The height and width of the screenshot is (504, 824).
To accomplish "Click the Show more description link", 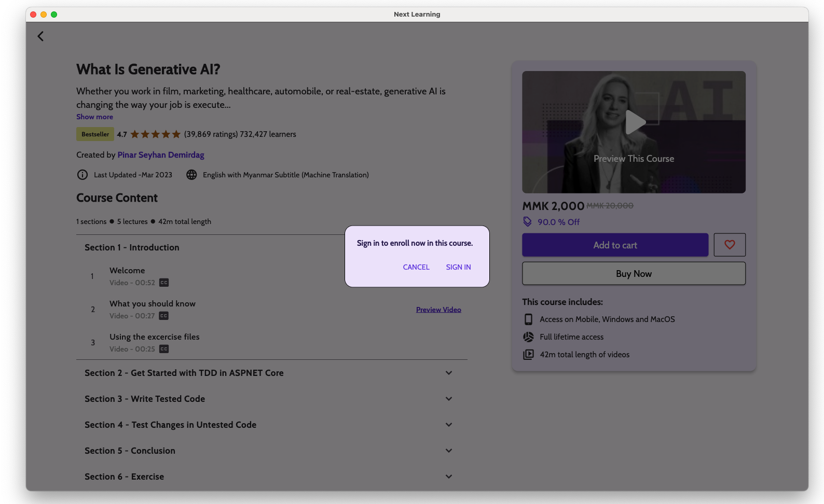I will pyautogui.click(x=94, y=117).
